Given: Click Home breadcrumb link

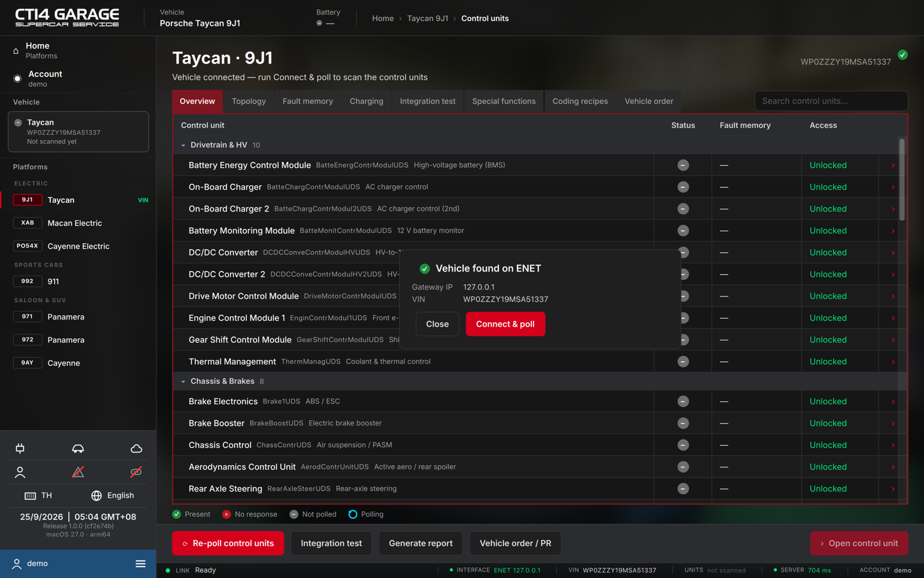Looking at the screenshot, I should tap(383, 18).
